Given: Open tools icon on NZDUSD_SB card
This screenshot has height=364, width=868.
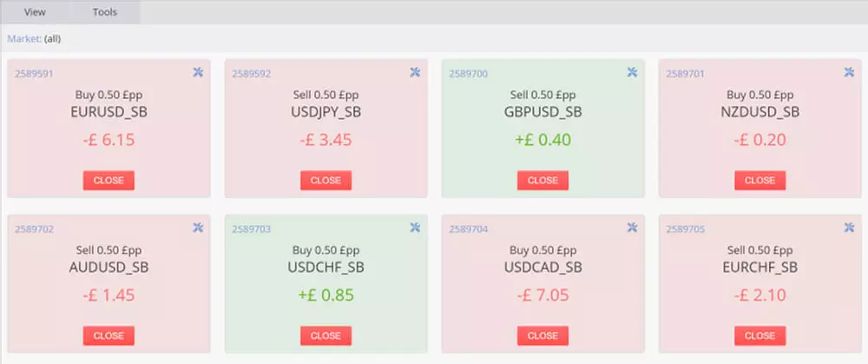Looking at the screenshot, I should [849, 73].
